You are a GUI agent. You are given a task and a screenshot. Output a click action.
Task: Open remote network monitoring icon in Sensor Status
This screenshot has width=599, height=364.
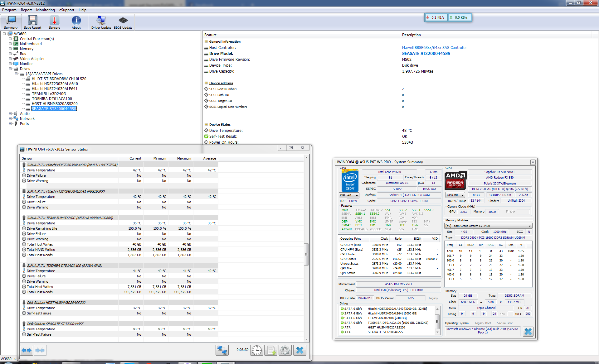[222, 350]
